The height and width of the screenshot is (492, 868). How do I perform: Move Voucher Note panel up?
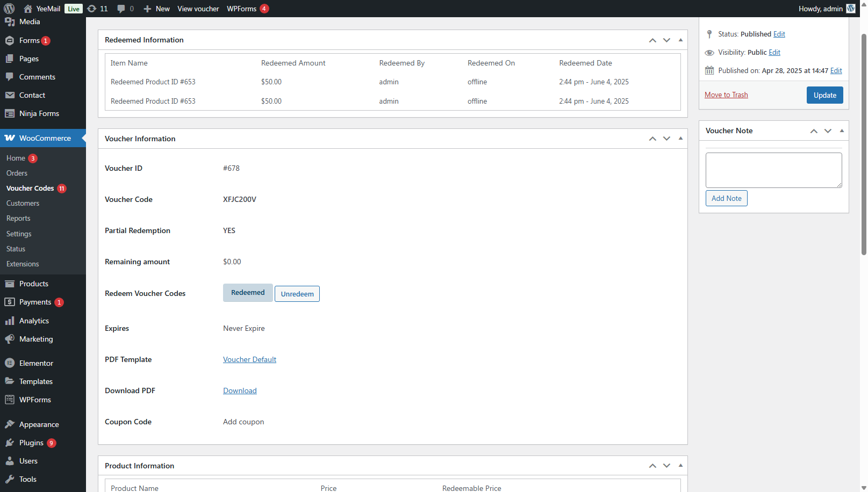coord(814,131)
